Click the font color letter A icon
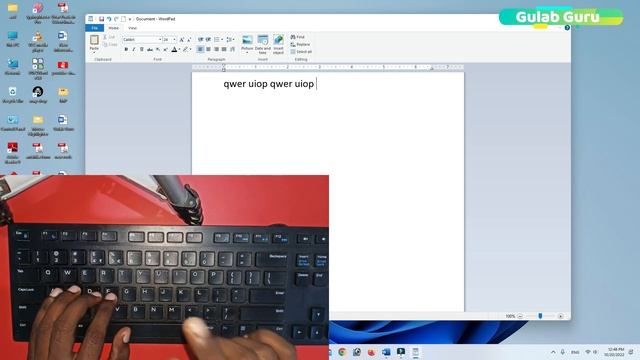 pyautogui.click(x=174, y=49)
